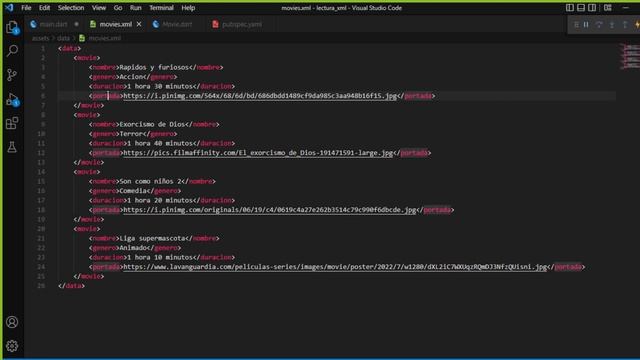Click the text '1 hora 30 minutos'
This screenshot has height=360, width=640.
coord(159,87)
